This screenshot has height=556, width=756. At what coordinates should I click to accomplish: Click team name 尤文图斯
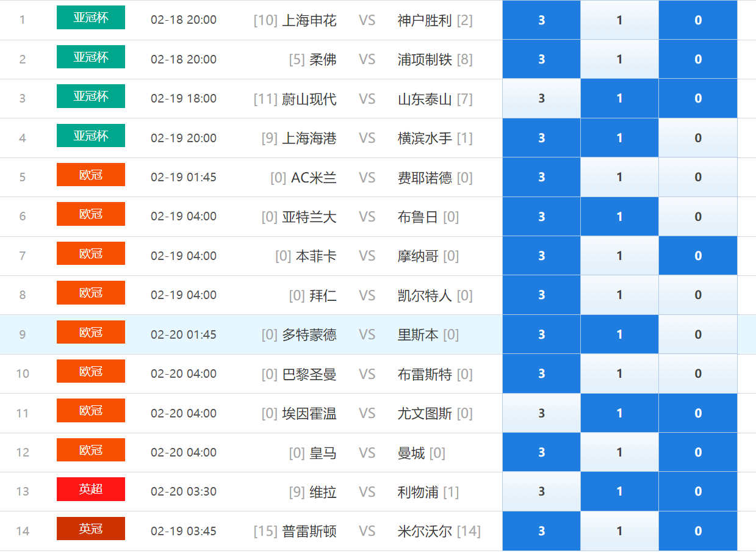click(425, 413)
